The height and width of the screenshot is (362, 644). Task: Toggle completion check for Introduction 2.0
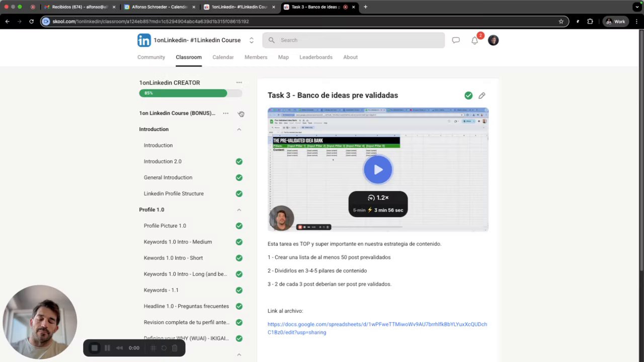(x=239, y=161)
